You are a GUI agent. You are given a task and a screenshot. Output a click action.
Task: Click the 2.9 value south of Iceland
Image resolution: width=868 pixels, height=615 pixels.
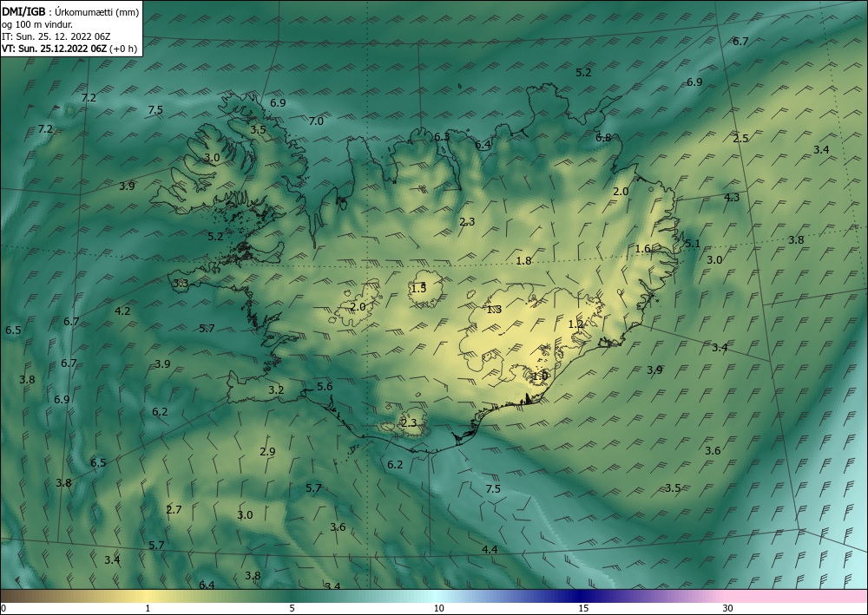[x=267, y=452]
